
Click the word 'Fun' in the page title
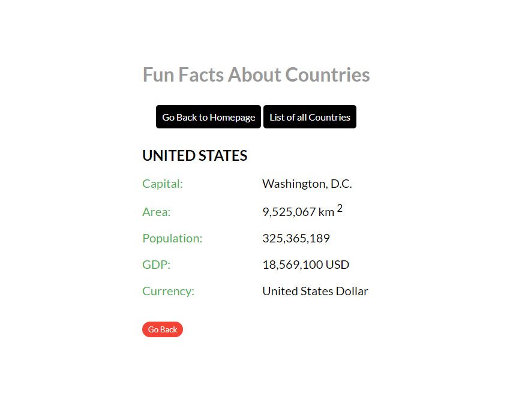tap(158, 75)
